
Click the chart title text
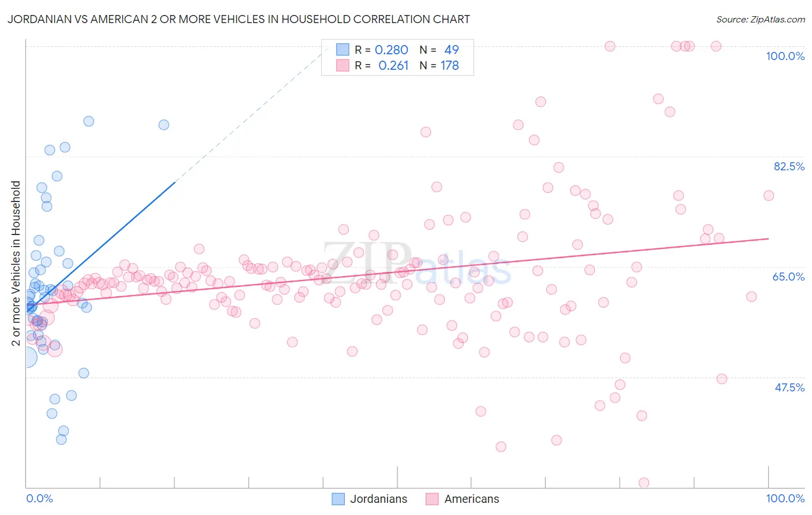(239, 19)
